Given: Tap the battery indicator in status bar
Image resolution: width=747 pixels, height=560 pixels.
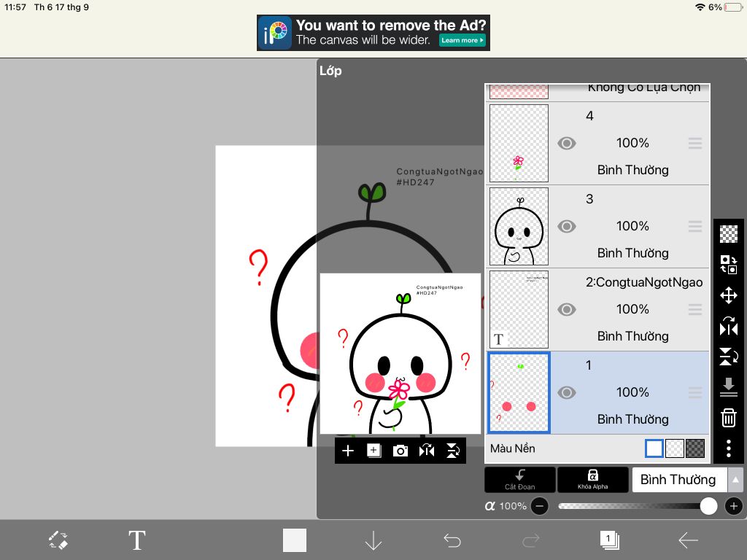Looking at the screenshot, I should tap(733, 7).
